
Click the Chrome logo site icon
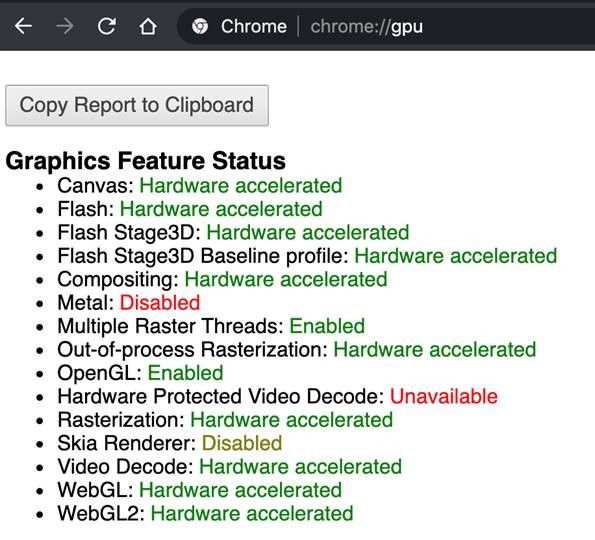click(200, 27)
